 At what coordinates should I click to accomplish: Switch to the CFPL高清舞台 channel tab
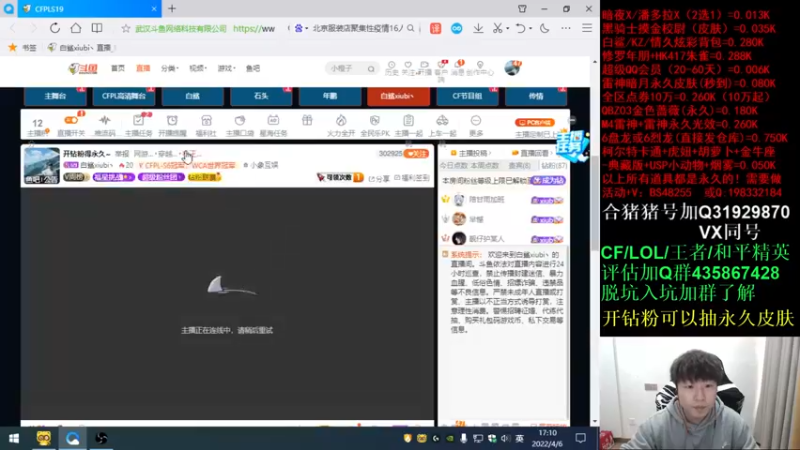coord(124,96)
